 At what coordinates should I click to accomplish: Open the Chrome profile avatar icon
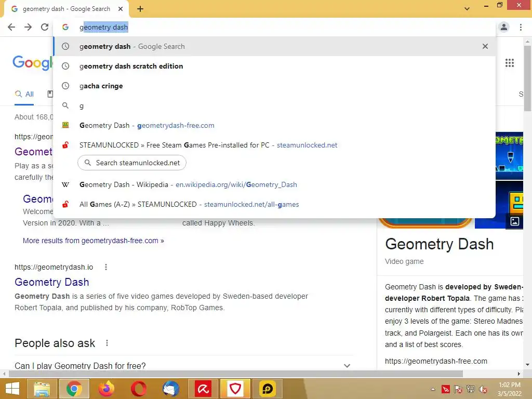click(504, 27)
